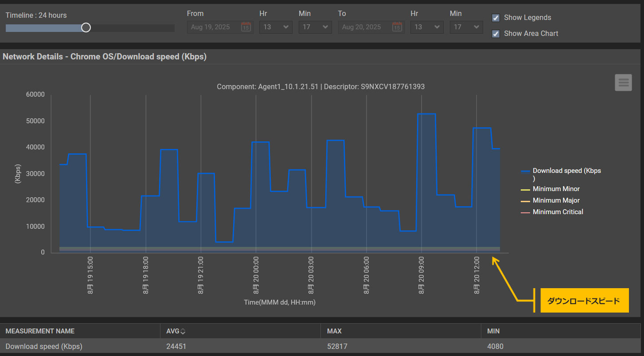Select the Download speed (Kbps) table row
This screenshot has width=644, height=356.
[44, 346]
